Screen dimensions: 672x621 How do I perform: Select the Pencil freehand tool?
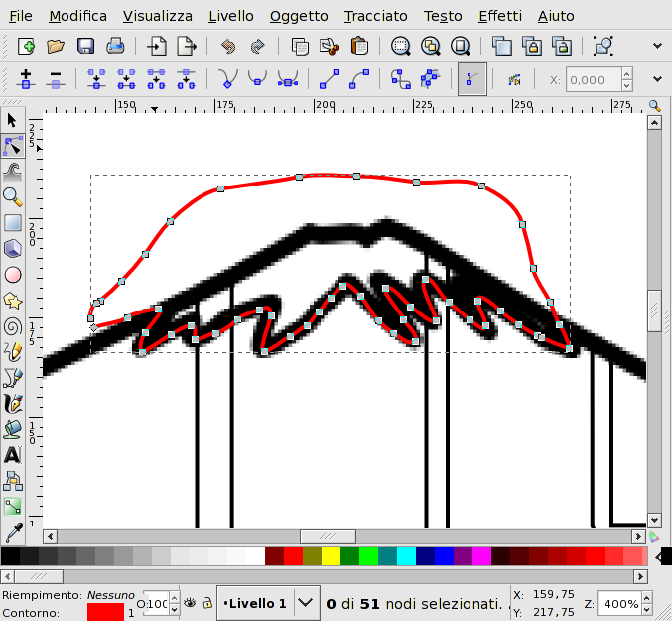tap(13, 352)
